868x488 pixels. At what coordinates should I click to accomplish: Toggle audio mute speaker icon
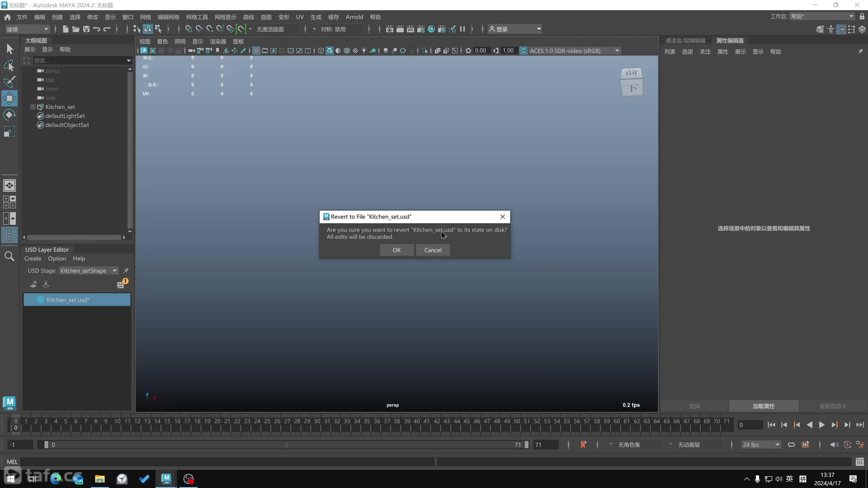(x=834, y=445)
